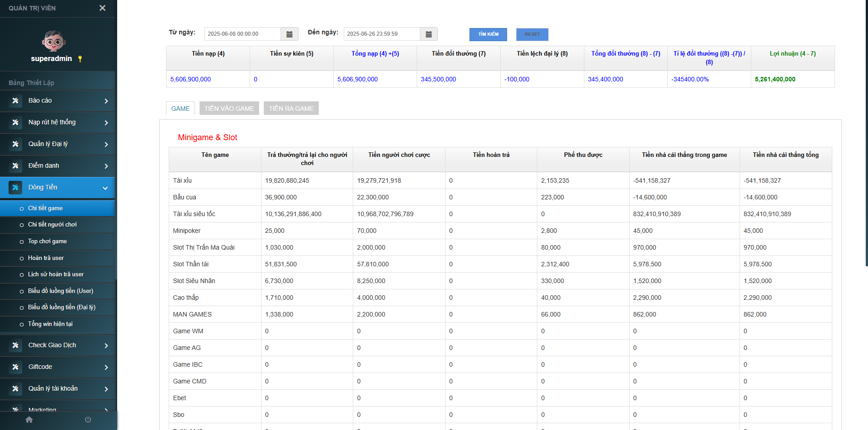Select the Tài xỉu siêu tốc row name
The width and height of the screenshot is (868, 430).
tap(194, 214)
